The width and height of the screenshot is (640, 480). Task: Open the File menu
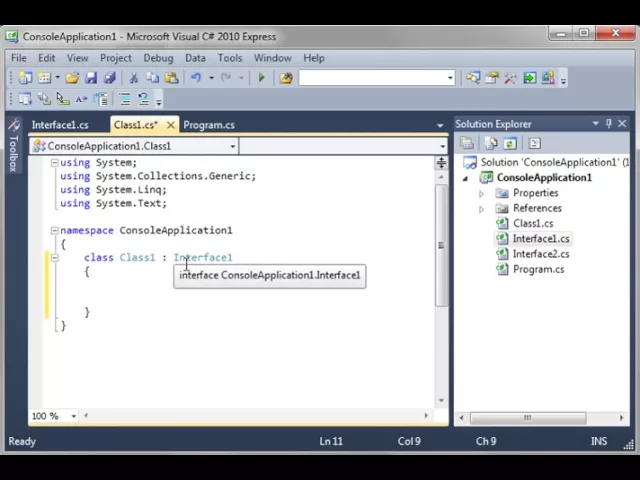click(x=19, y=58)
